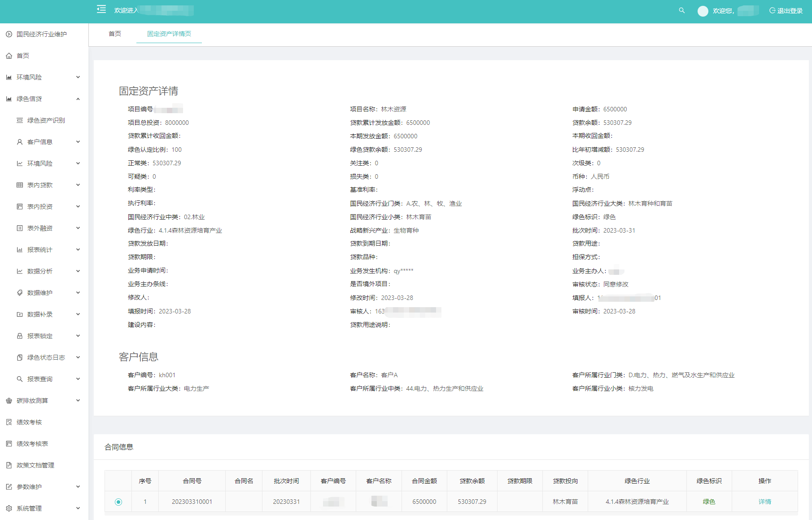Click the home icon beside 首页

9,56
